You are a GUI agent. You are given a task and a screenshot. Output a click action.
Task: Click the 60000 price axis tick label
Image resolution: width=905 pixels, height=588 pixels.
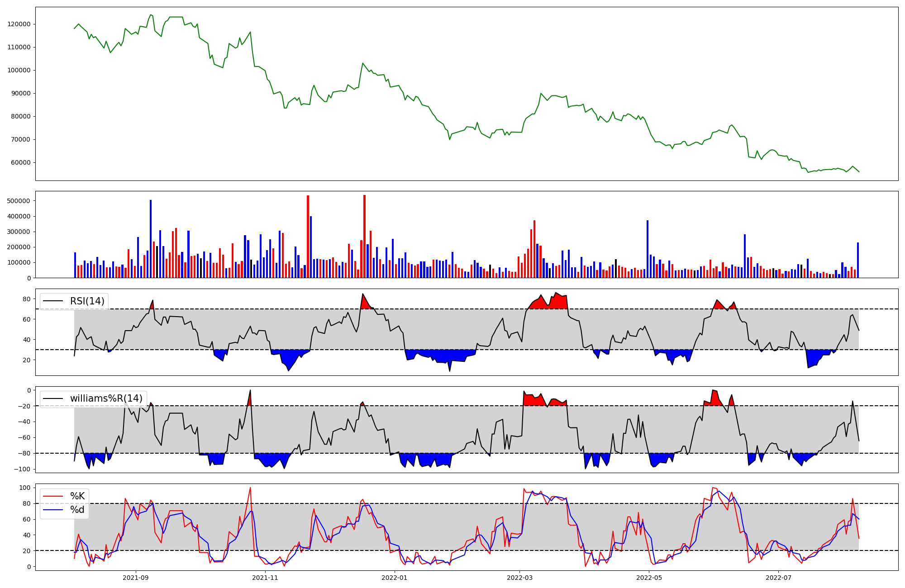click(21, 162)
